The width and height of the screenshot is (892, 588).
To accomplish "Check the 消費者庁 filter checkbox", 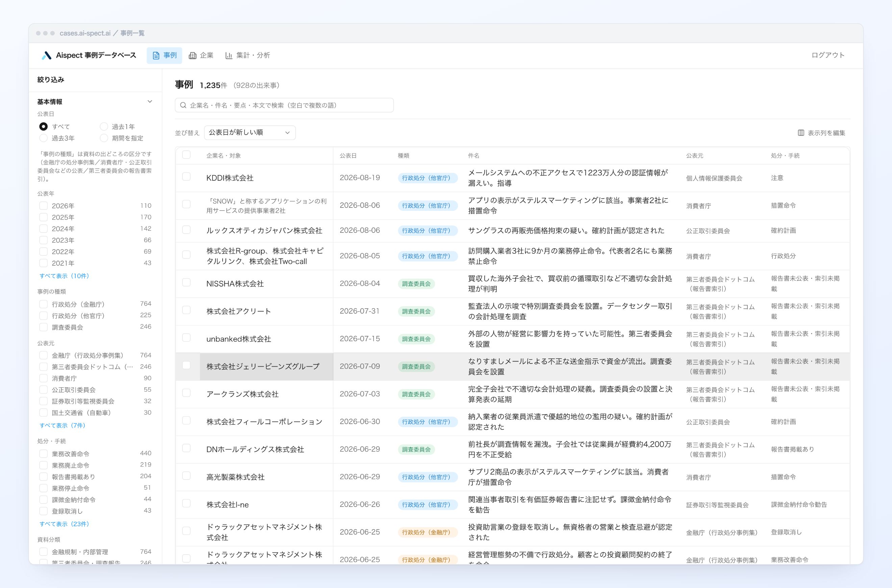I will click(x=44, y=378).
